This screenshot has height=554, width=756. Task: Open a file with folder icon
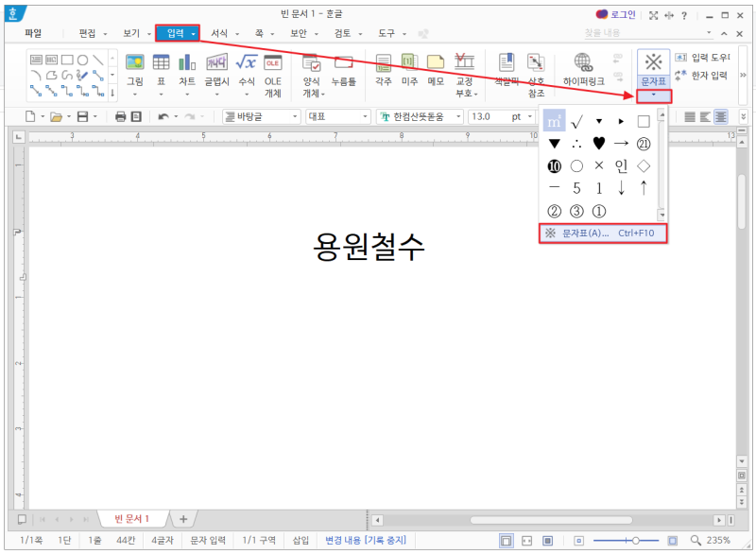(x=57, y=116)
